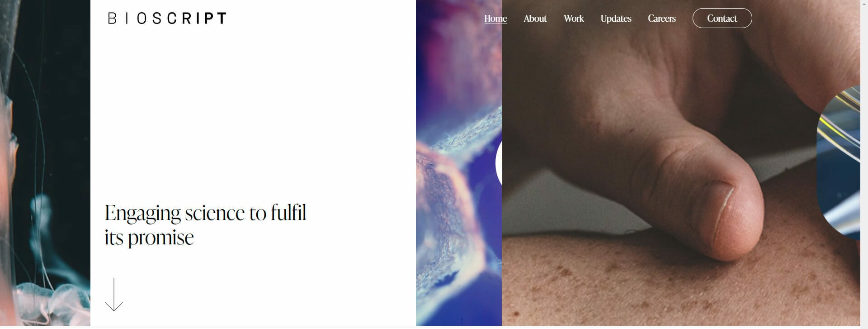Select the Home navigation item
868x329 pixels.
pos(495,19)
